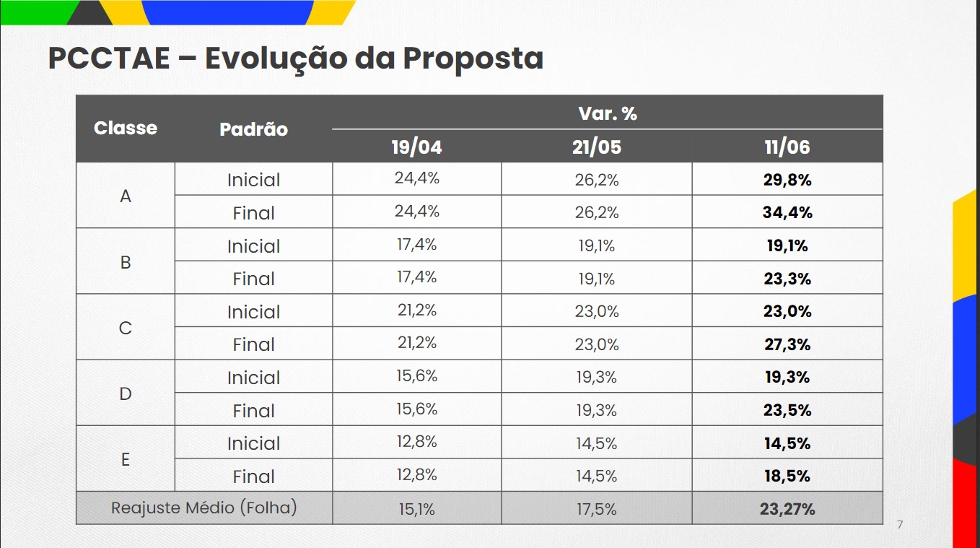
Task: Select the "23,5%" cell in class D
Action: tap(787, 411)
